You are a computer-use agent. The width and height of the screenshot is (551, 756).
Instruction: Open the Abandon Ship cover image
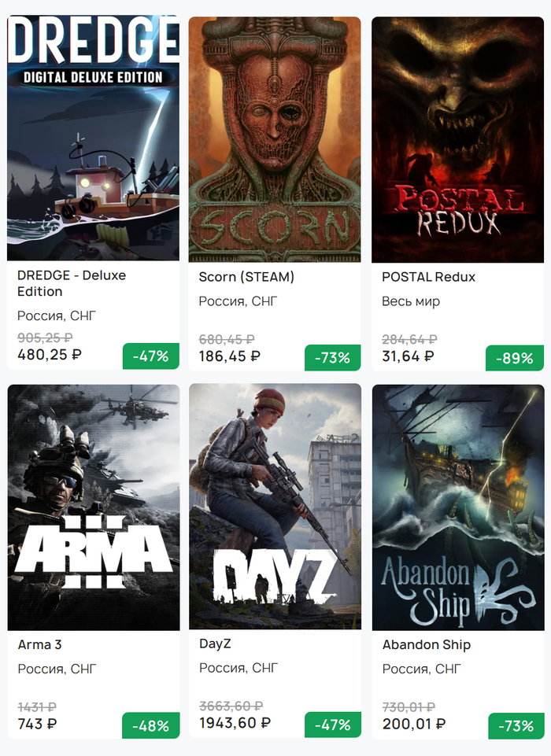457,507
